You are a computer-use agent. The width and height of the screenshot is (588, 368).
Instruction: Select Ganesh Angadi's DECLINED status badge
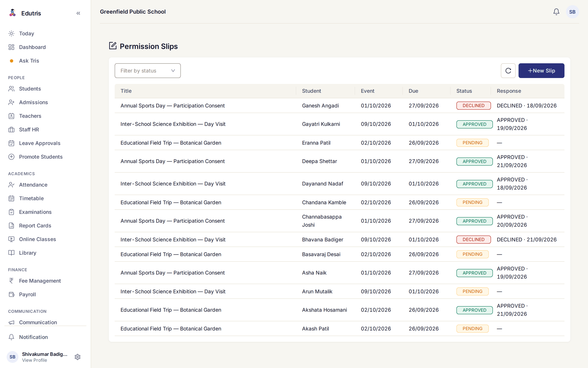pyautogui.click(x=473, y=105)
